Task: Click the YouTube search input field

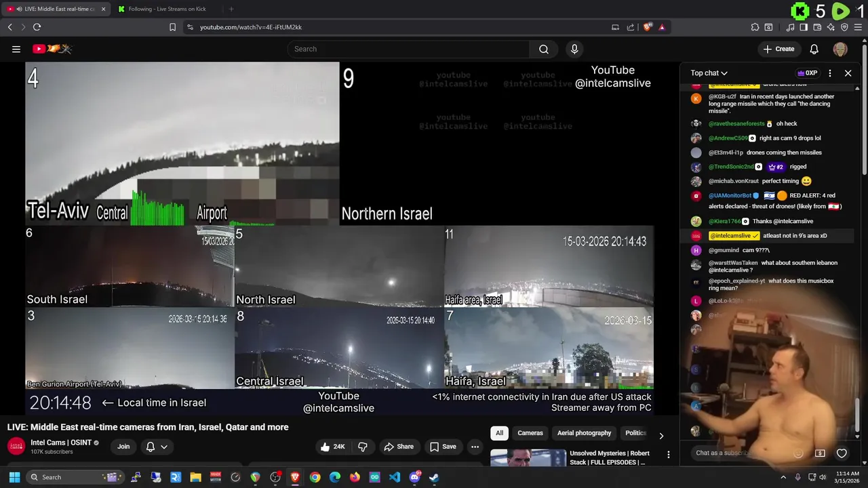Action: (408, 49)
